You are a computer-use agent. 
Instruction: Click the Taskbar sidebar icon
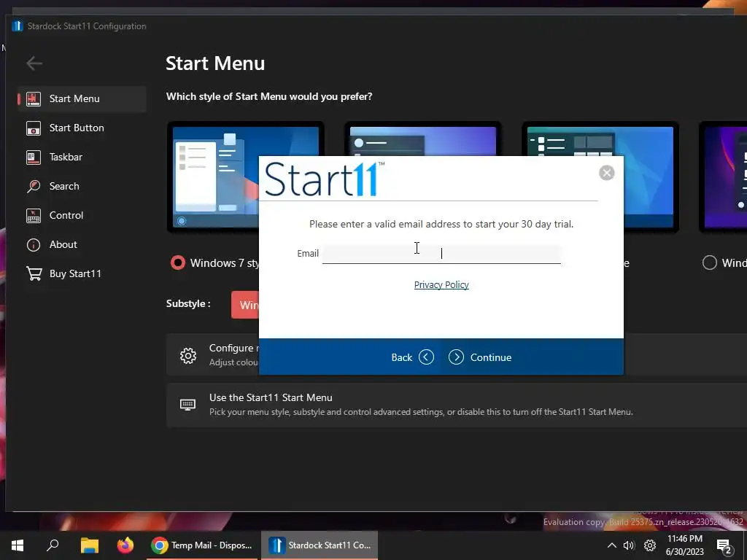pos(34,157)
